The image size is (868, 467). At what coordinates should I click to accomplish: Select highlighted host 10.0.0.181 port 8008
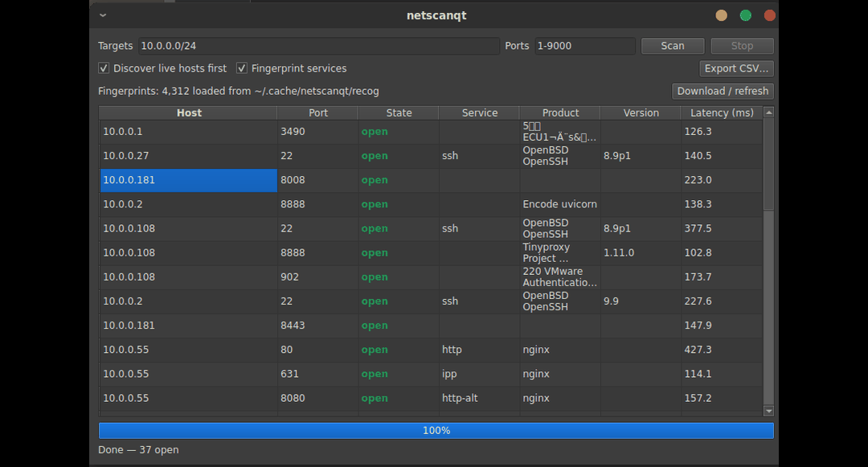[x=188, y=180]
